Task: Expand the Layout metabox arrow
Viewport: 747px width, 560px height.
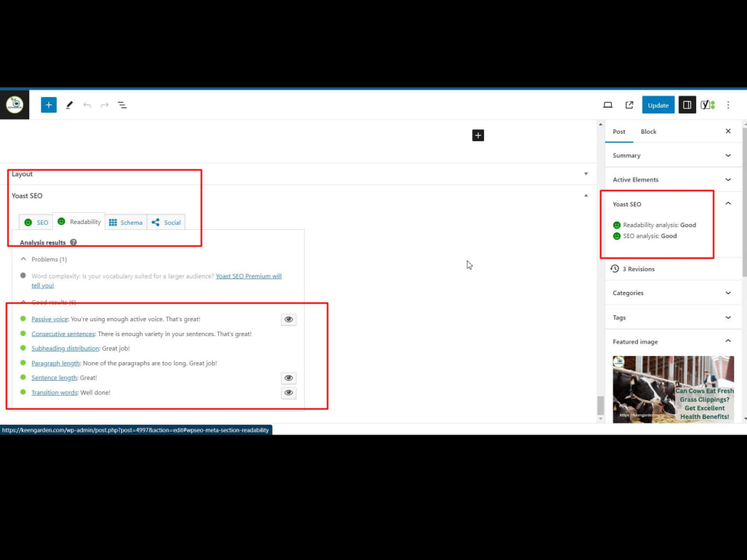Action: 586,174
